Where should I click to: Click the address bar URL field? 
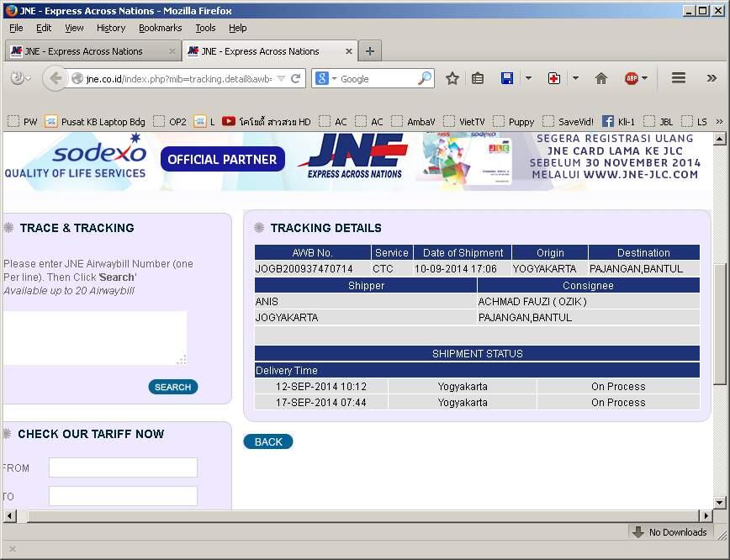(178, 79)
